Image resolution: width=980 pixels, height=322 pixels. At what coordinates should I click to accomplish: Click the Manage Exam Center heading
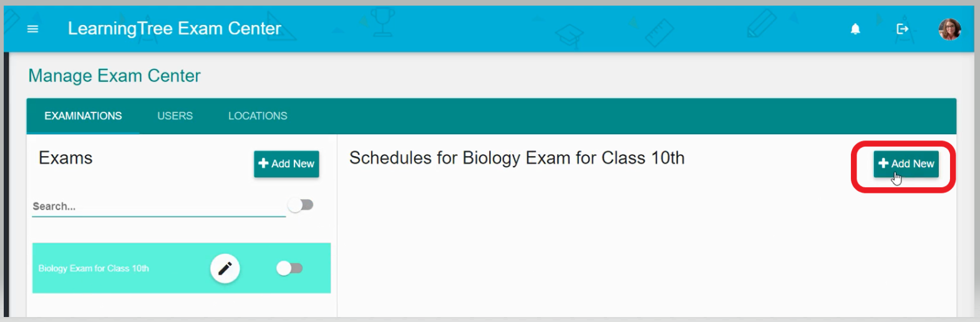(x=114, y=76)
